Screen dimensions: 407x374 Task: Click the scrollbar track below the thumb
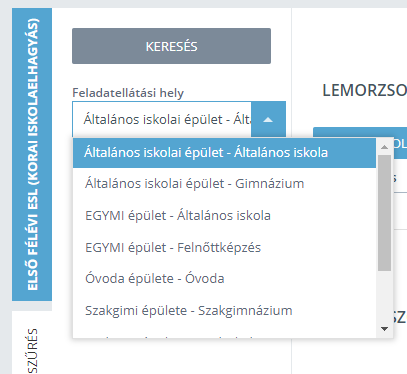(384, 296)
